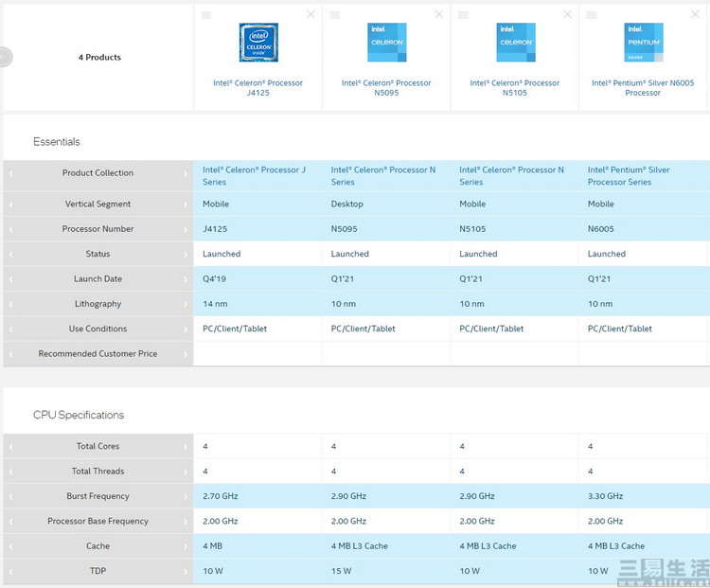Select the TDP row label
The image size is (710, 588).
pos(98,571)
